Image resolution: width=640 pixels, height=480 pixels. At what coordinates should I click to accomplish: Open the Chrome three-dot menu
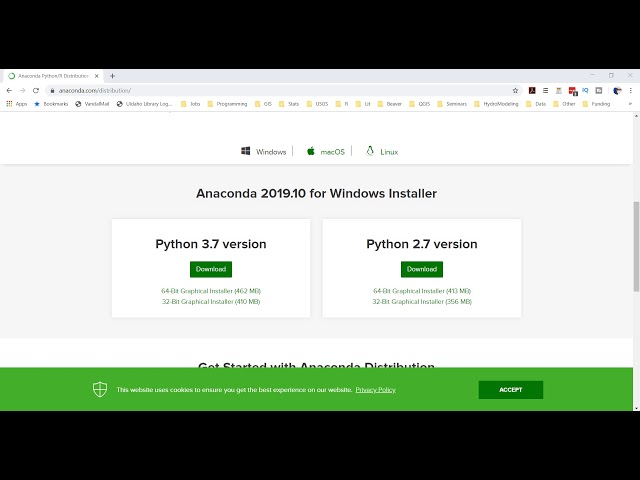point(631,91)
